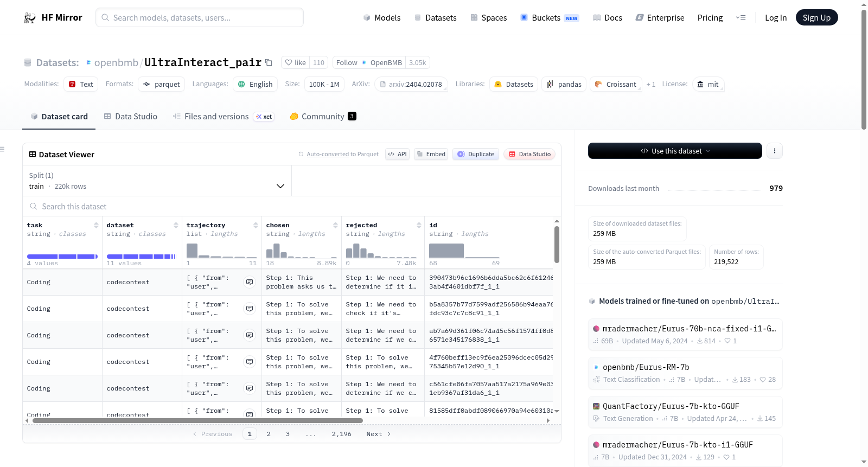Expand trajectory chat icon in fifth row
The width and height of the screenshot is (868, 467).
pos(250,388)
